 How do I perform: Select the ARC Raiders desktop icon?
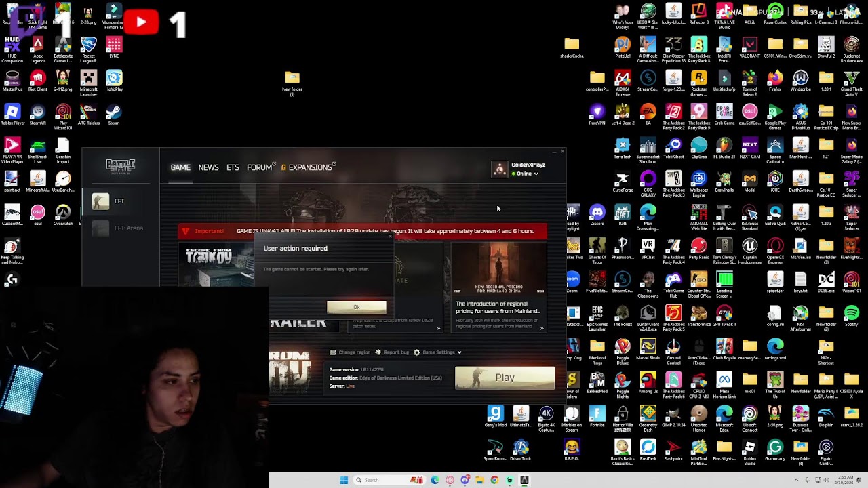[x=88, y=114]
